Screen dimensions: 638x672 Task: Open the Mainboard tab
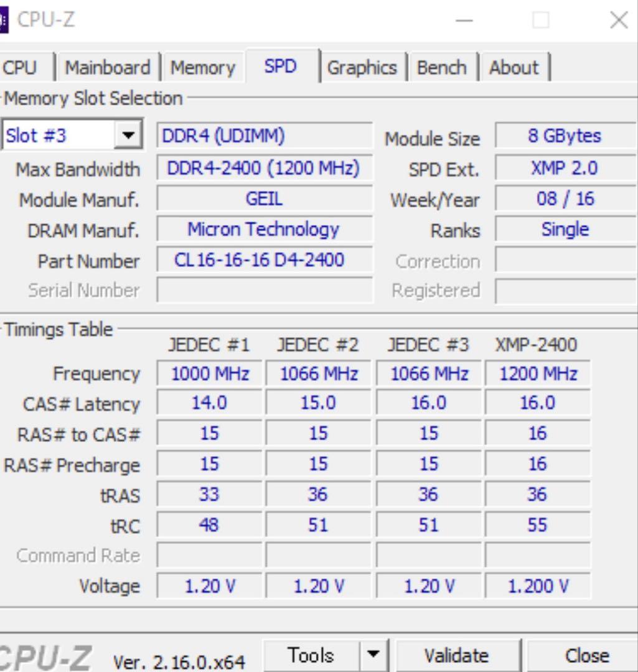(x=108, y=67)
